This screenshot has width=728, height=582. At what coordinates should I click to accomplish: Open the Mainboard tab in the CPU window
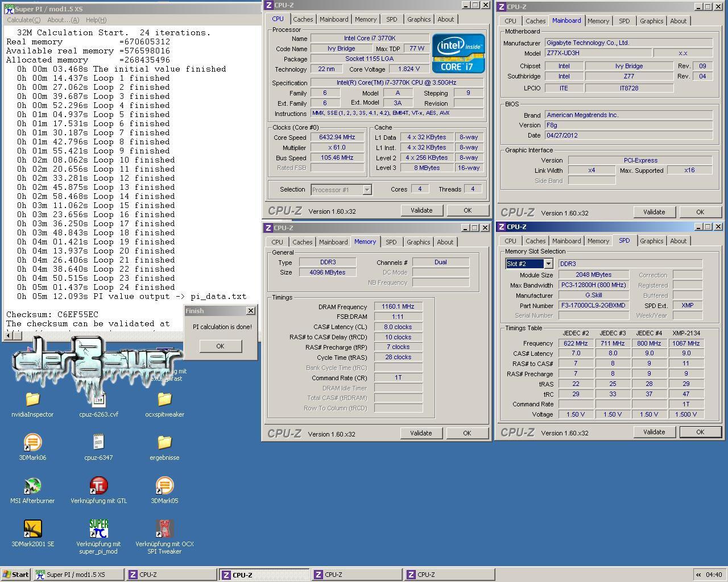pos(334,19)
